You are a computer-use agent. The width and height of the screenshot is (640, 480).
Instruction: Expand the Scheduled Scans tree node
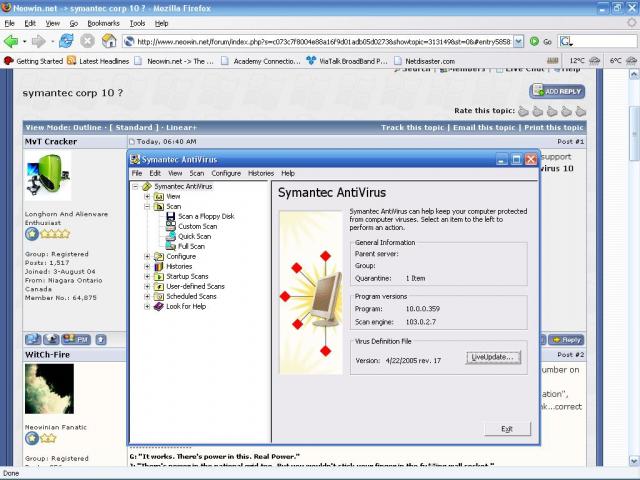click(x=147, y=296)
